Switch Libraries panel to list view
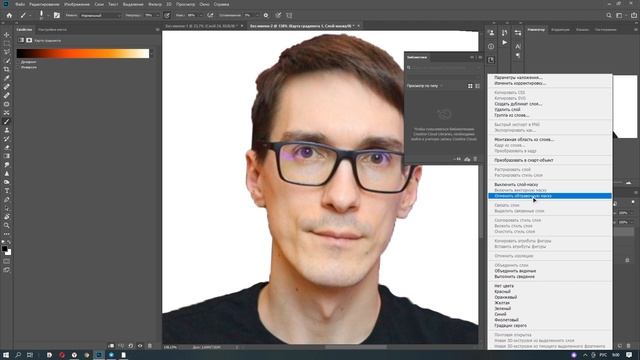Image resolution: width=640 pixels, height=360 pixels. (478, 86)
